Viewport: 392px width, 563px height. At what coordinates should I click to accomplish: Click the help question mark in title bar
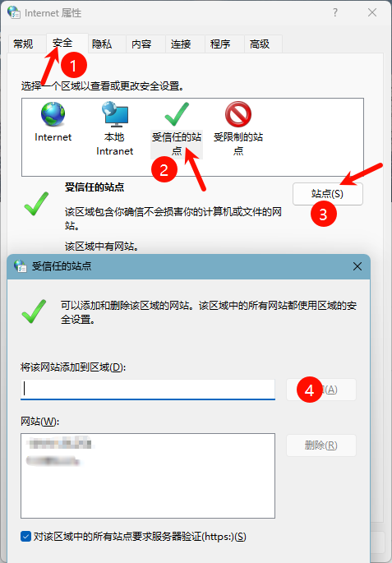pyautogui.click(x=335, y=13)
